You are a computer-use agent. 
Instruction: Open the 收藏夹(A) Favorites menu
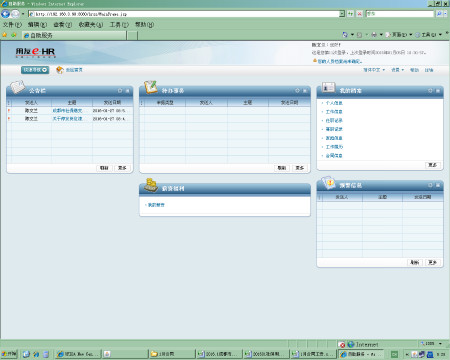pos(91,25)
